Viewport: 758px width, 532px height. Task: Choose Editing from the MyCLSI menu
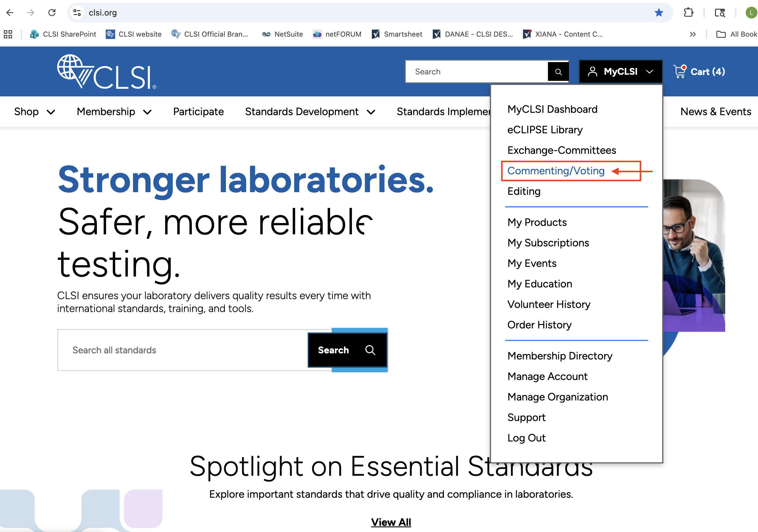524,191
